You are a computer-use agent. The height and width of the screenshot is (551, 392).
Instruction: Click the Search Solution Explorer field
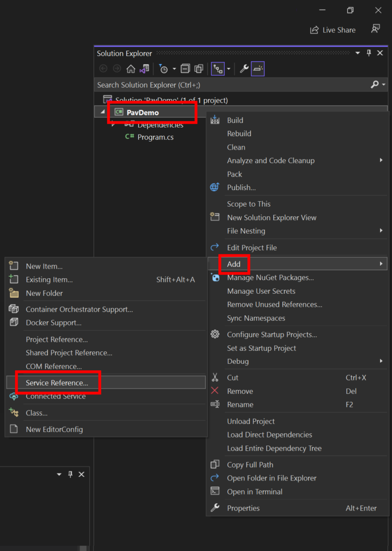click(231, 85)
